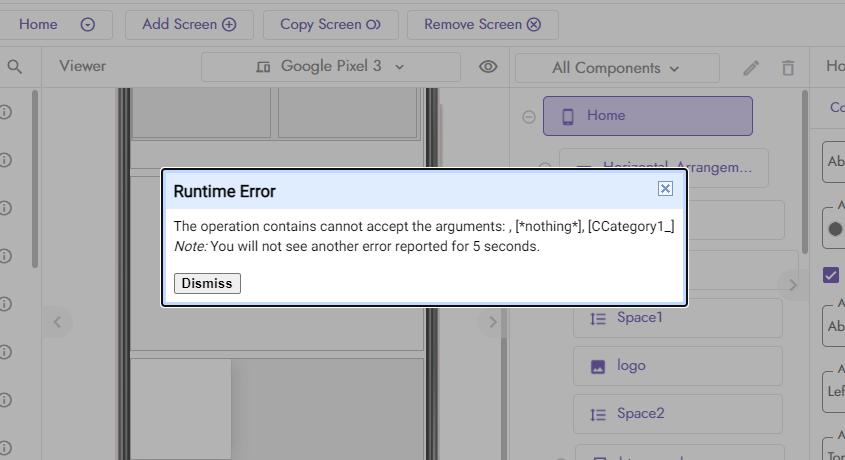This screenshot has height=460, width=845.
Task: Toggle the purple checked checkbox in properties
Action: [x=830, y=275]
